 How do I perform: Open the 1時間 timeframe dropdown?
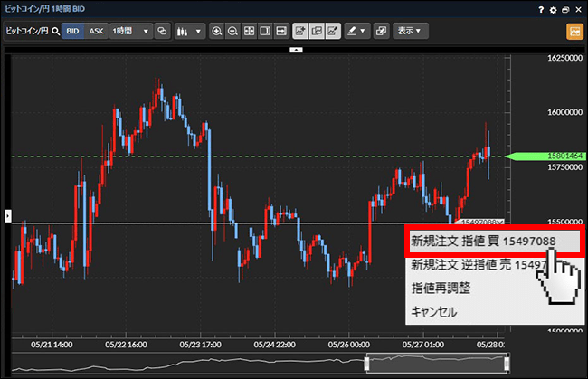coord(130,31)
